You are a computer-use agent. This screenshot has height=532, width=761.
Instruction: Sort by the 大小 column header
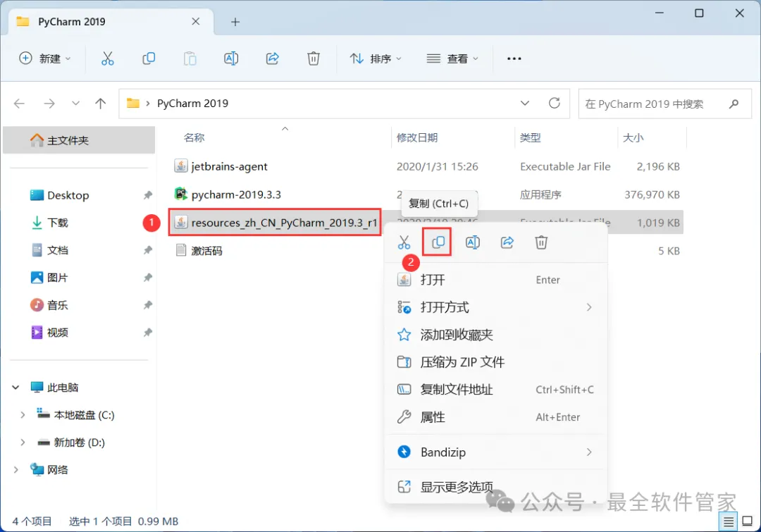(633, 138)
